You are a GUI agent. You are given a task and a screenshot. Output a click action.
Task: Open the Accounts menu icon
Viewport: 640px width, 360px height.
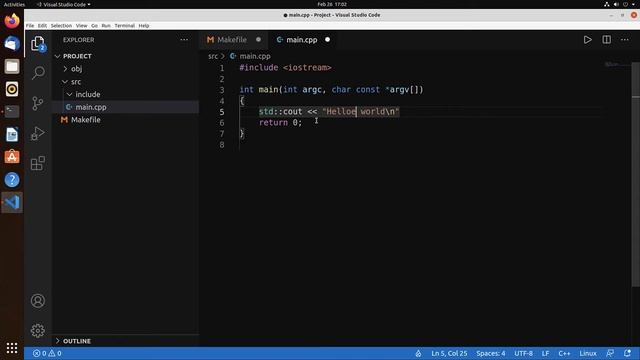[38, 301]
